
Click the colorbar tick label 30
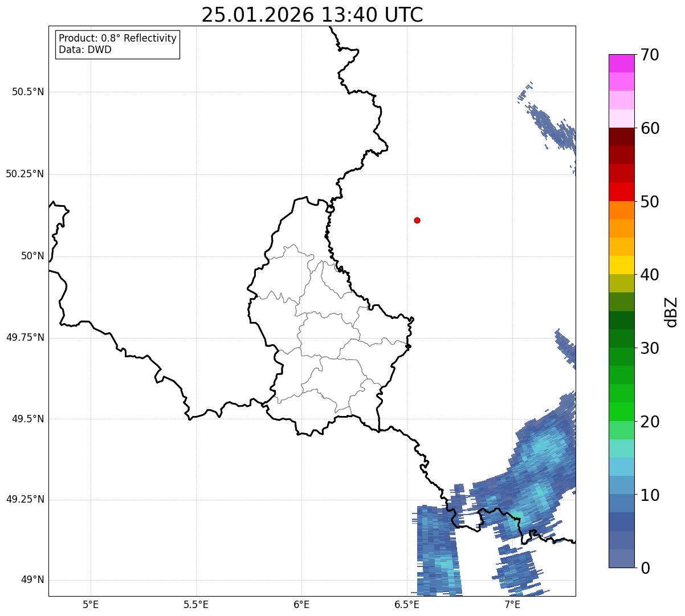(649, 348)
